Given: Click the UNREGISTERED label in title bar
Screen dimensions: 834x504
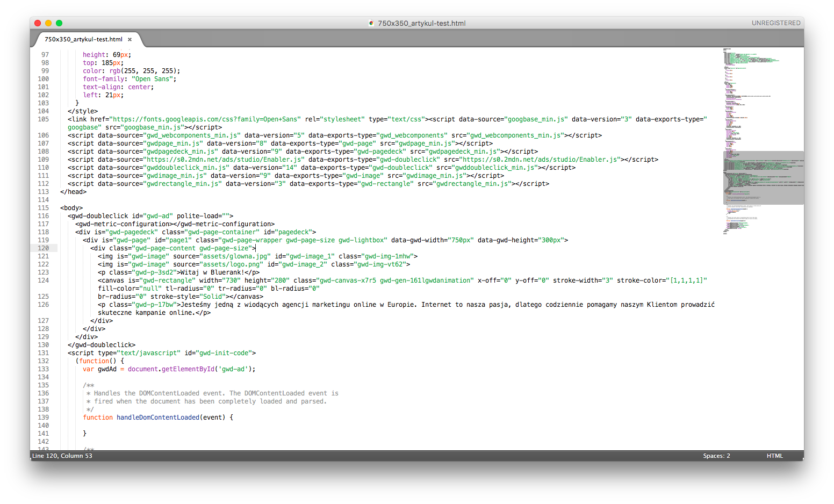Looking at the screenshot, I should coord(776,23).
